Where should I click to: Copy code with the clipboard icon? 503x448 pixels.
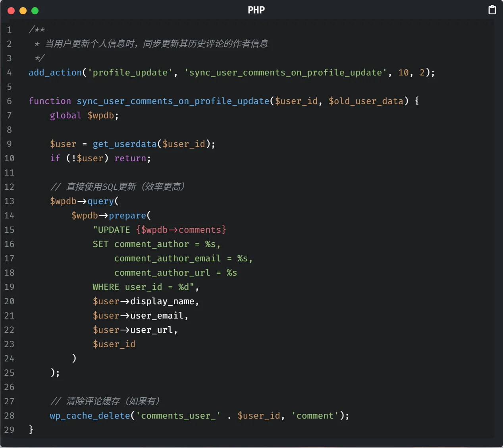[492, 10]
